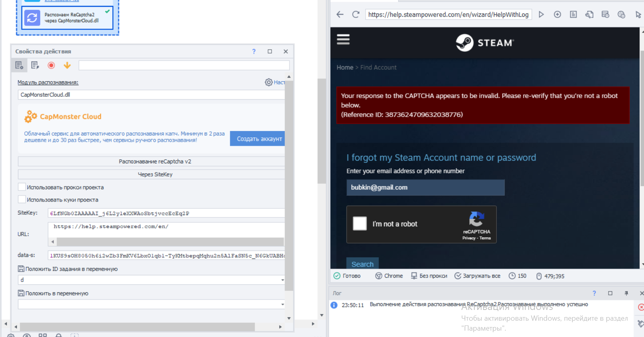Click the 'Распознавание reCaptcha v2' mode selector
644x337 pixels.
pos(151,161)
